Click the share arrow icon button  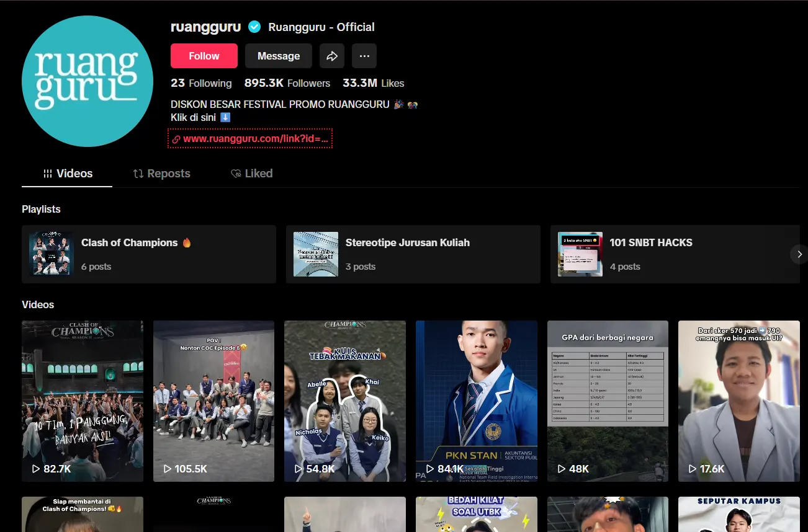pos(332,56)
